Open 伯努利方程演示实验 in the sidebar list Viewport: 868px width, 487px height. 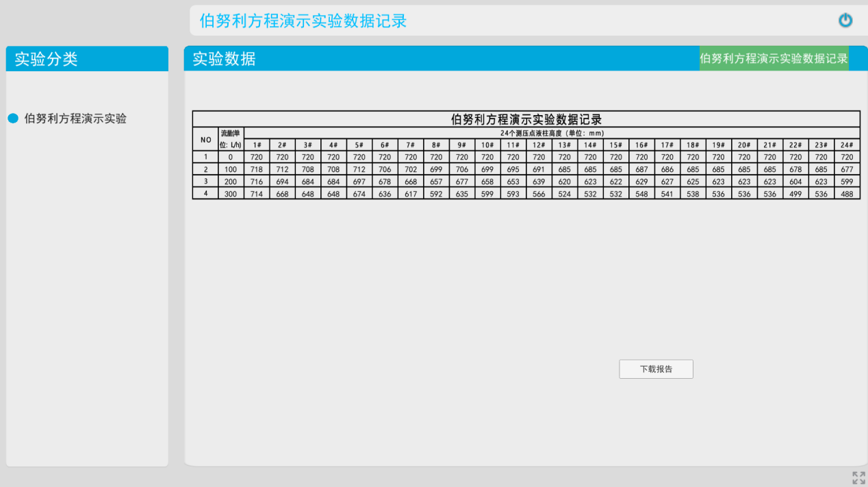click(75, 118)
